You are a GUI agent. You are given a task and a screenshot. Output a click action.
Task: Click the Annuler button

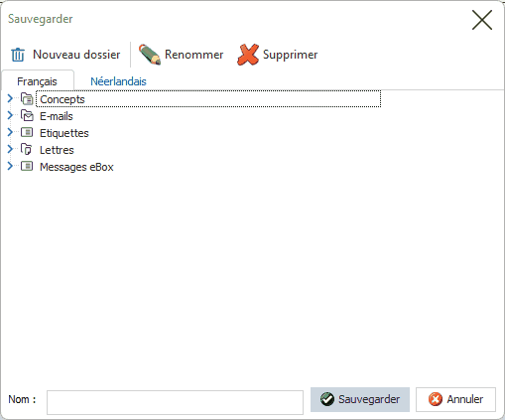[455, 399]
